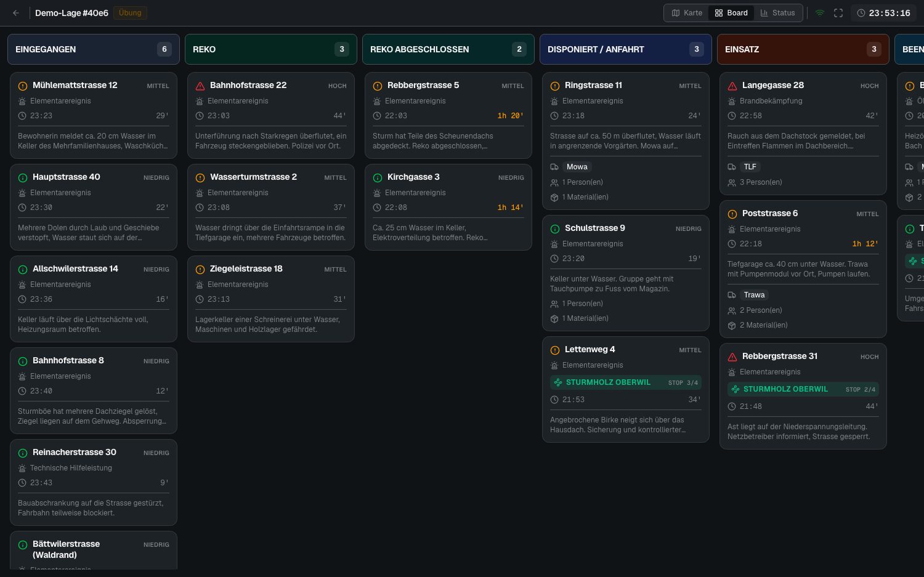
Task: Click high priority triangle on Rebbergstrasse 31
Action: 732,357
